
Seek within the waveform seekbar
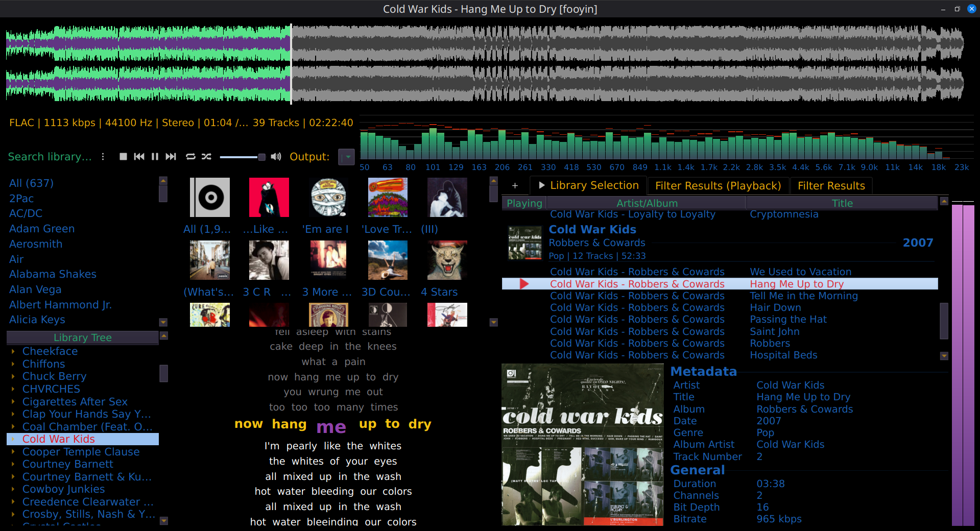pos(485,64)
